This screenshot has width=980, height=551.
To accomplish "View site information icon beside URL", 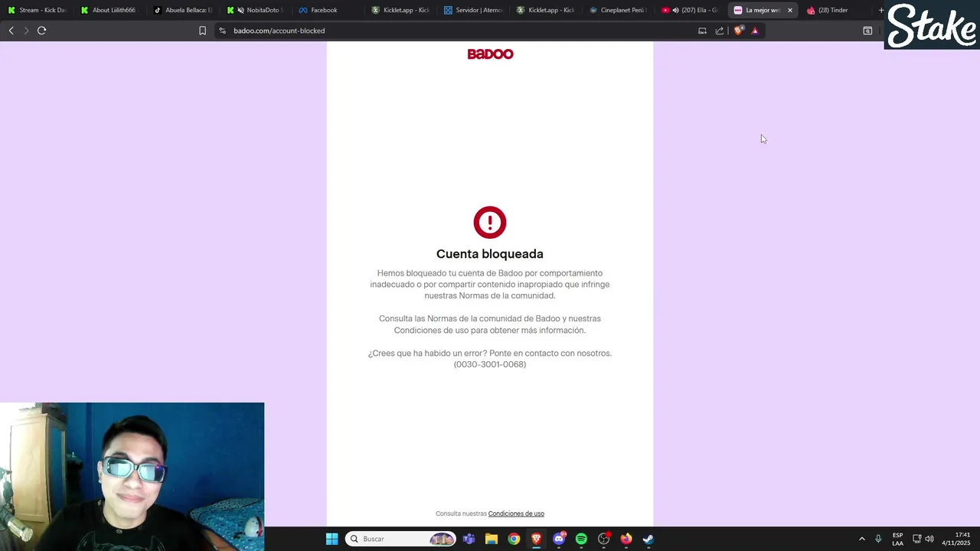I will [x=222, y=31].
